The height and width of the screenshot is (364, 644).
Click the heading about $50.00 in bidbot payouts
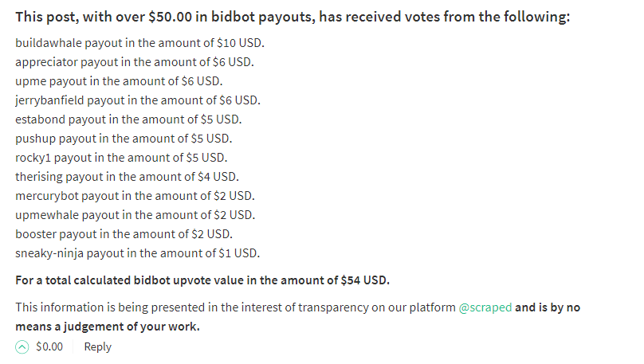click(x=293, y=17)
